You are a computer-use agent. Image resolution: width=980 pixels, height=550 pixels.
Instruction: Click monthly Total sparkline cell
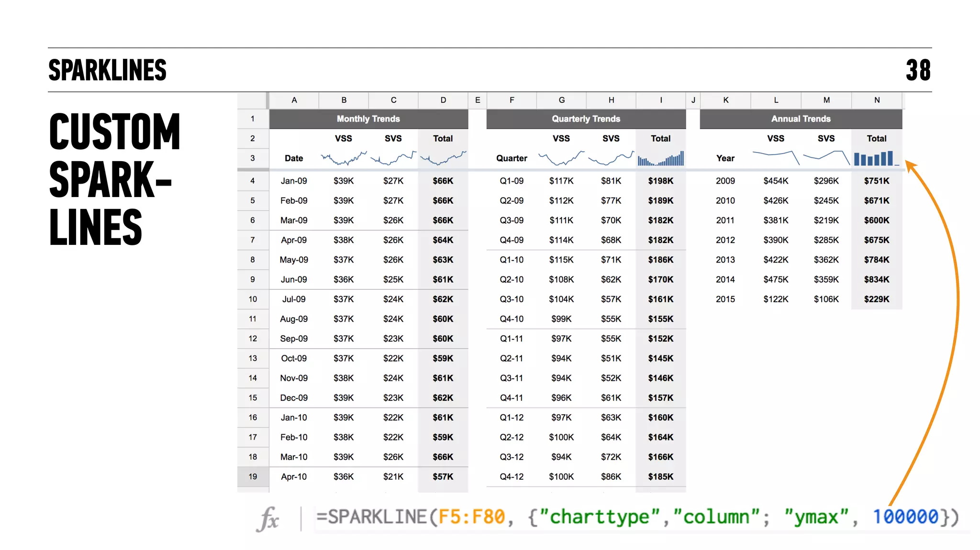(443, 158)
